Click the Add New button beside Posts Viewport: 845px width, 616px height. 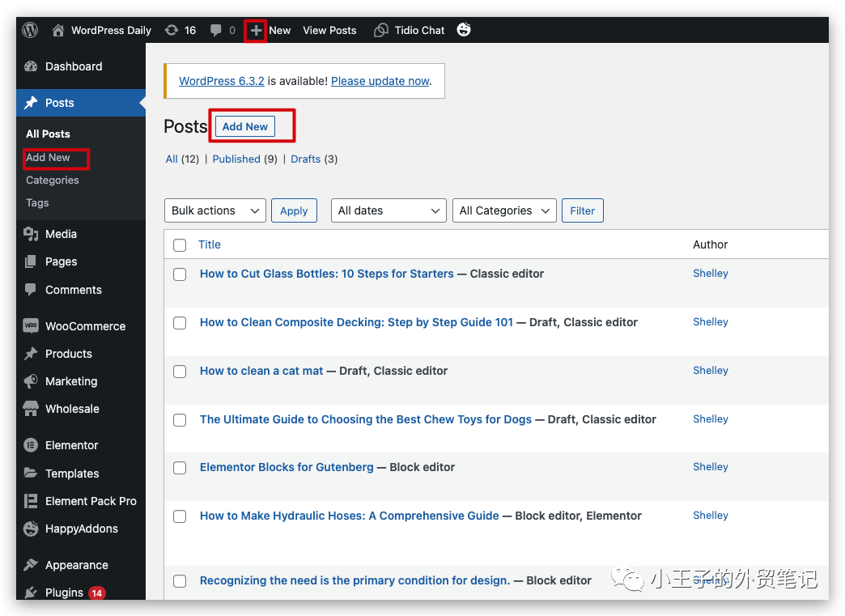tap(245, 126)
